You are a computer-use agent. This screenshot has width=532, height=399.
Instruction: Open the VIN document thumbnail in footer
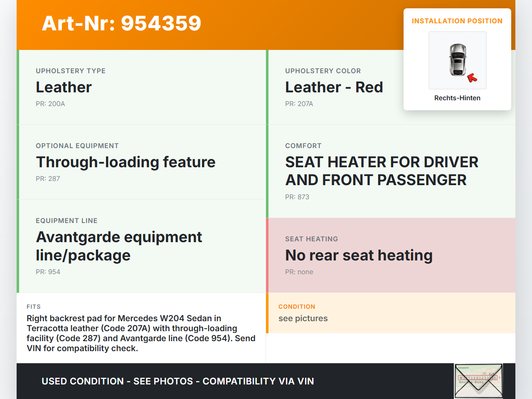click(x=478, y=381)
